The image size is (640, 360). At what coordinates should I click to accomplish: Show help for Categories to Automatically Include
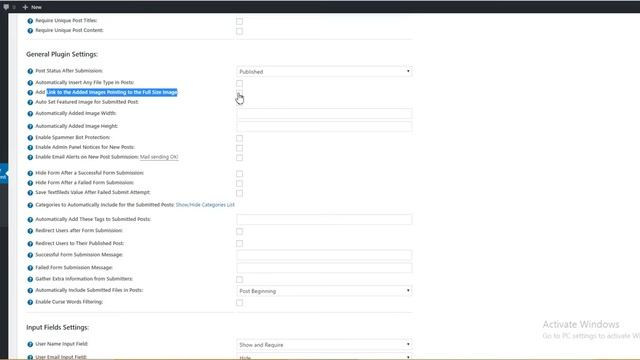tap(30, 205)
